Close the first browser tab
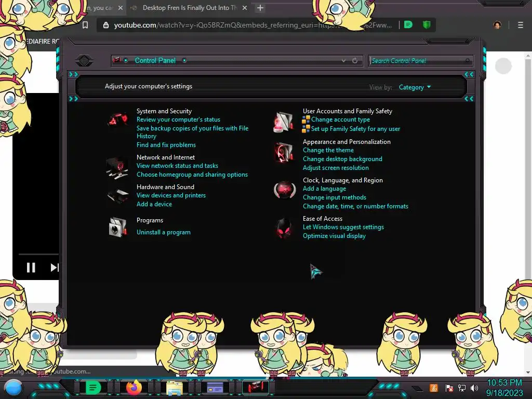This screenshot has height=399, width=532. [x=121, y=8]
